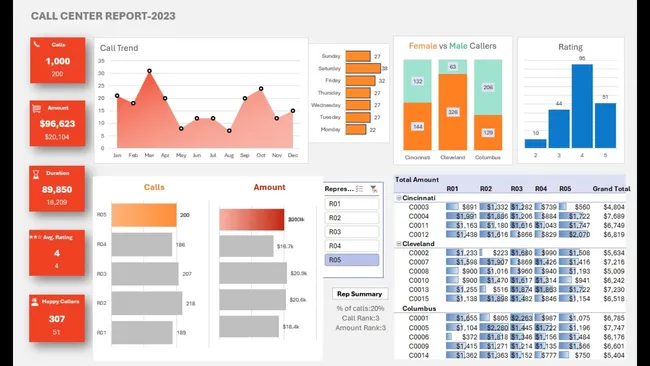Click the stars icon beside Avg. Rating

point(35,237)
